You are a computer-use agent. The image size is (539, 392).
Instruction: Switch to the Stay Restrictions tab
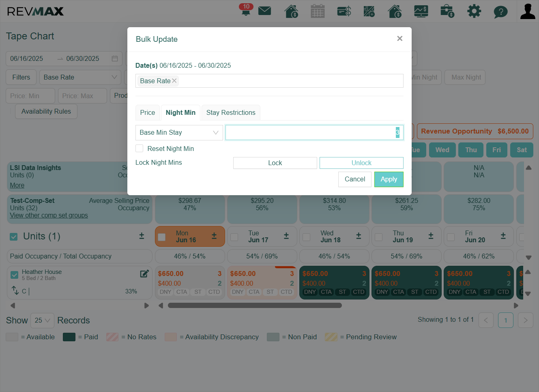[x=231, y=113]
